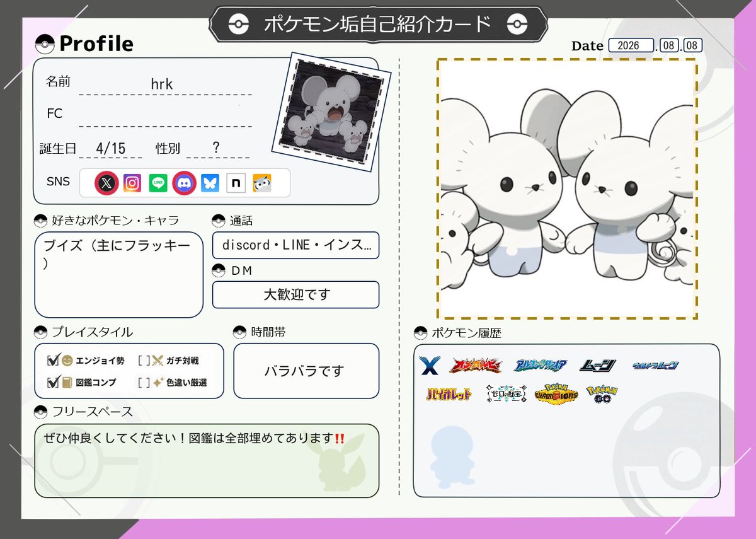Screen dimensions: 756x539
Task: Select the ムーン game logo
Action: coord(599,365)
